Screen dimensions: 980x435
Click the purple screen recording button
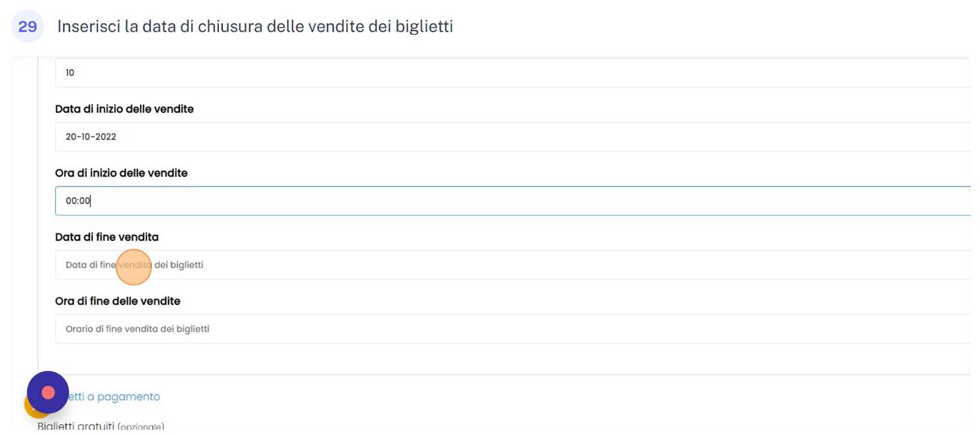[48, 392]
